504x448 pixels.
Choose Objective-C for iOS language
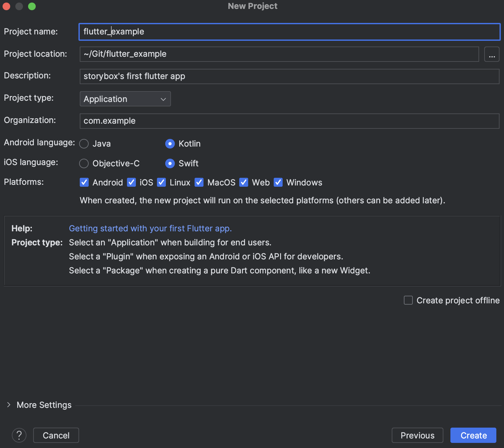click(x=84, y=163)
